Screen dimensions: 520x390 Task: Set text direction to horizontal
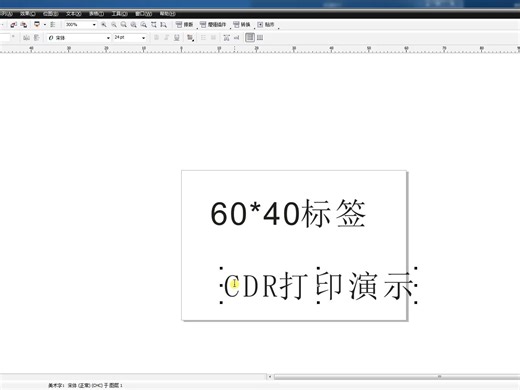tap(250, 37)
